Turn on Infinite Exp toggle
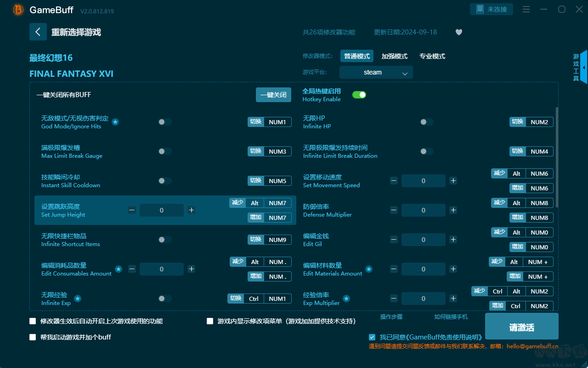The width and height of the screenshot is (588, 368). click(x=165, y=299)
